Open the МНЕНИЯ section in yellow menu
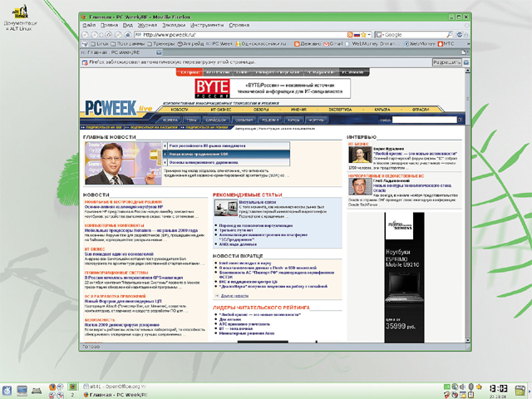Image resolution: width=532 pixels, height=399 pixels. pyautogui.click(x=298, y=110)
